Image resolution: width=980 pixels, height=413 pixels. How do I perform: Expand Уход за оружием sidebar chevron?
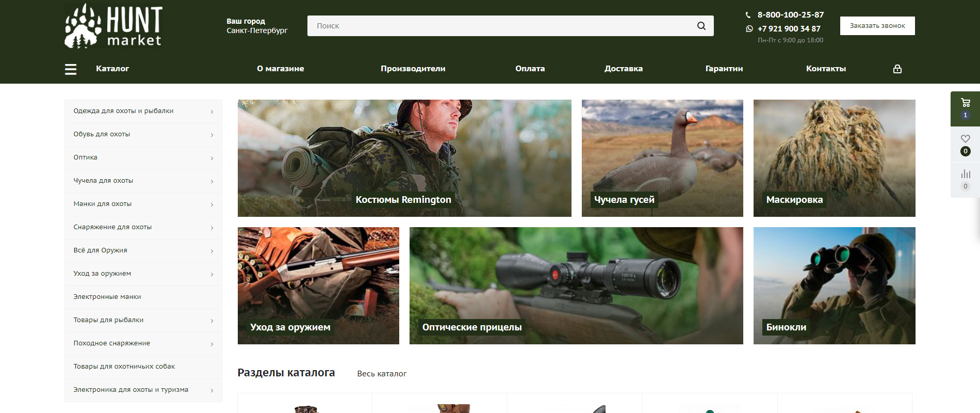tap(212, 274)
